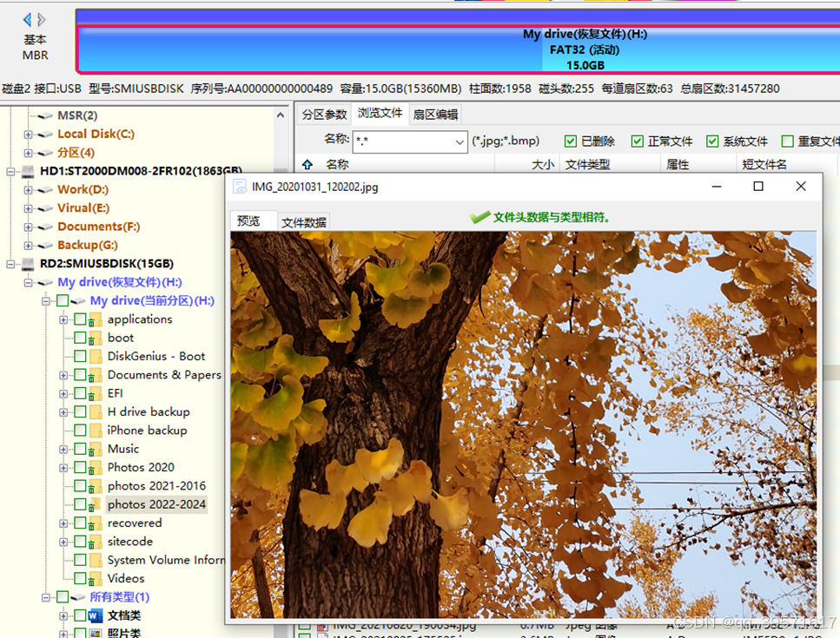This screenshot has height=638, width=840.
Task: Click the Local Disk(C:) partition icon
Action: coord(45,135)
